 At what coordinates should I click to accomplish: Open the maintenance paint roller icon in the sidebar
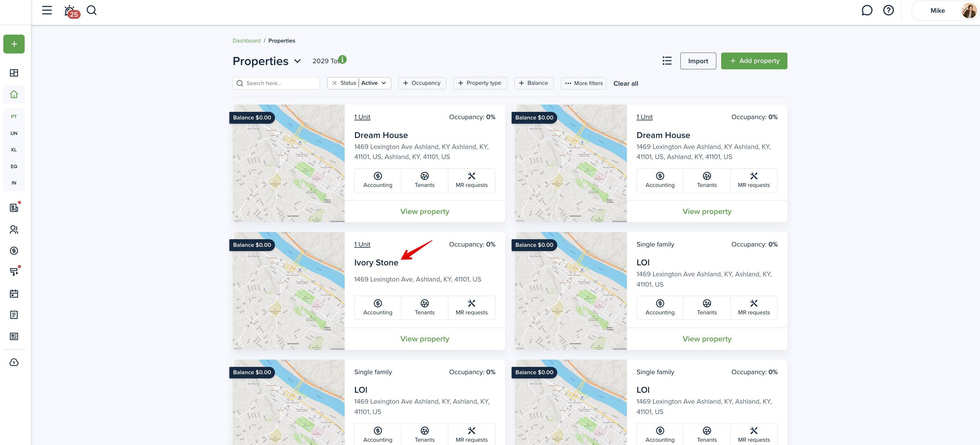14,271
